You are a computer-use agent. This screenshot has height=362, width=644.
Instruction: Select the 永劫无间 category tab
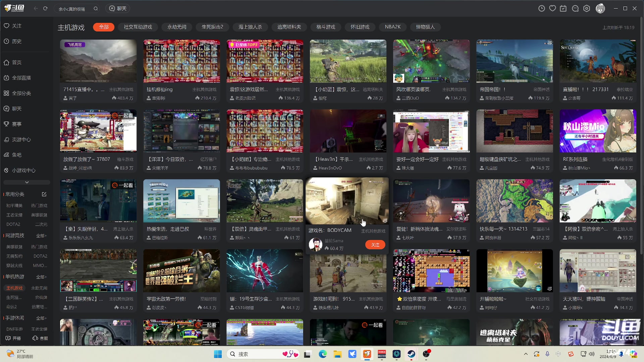click(x=177, y=27)
